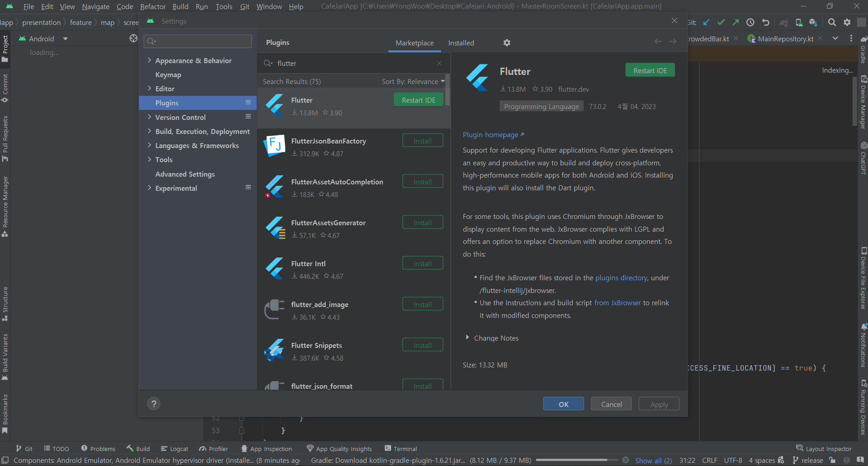This screenshot has width=868, height=466.
Task: Expand the Editor settings node
Action: click(x=149, y=88)
